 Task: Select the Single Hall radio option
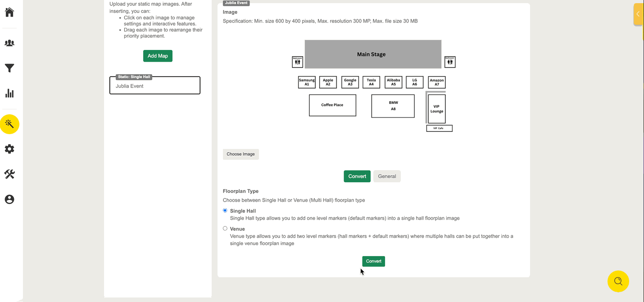(225, 211)
